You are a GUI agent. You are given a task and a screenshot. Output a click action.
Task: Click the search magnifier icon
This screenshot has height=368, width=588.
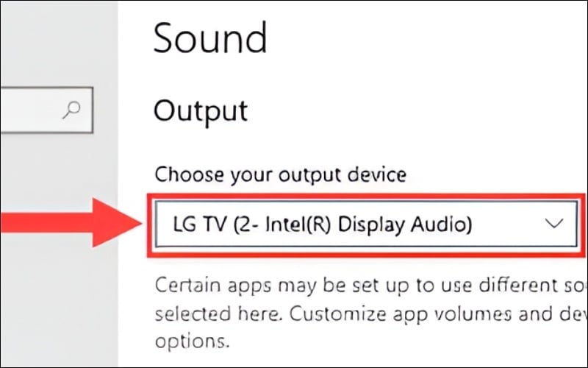(x=72, y=110)
